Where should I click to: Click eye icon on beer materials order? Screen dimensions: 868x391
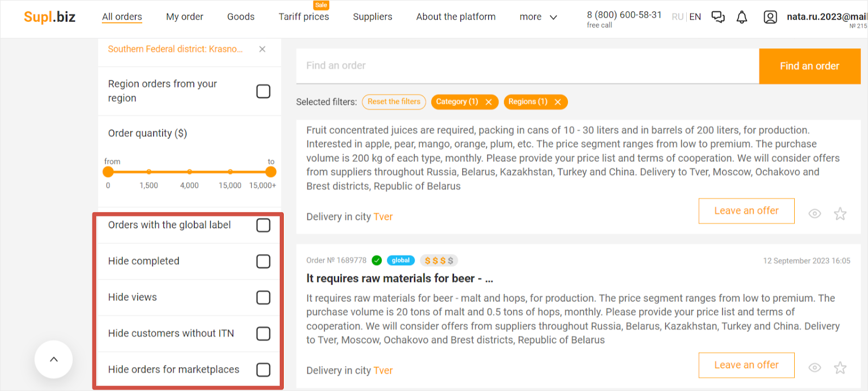click(x=814, y=368)
